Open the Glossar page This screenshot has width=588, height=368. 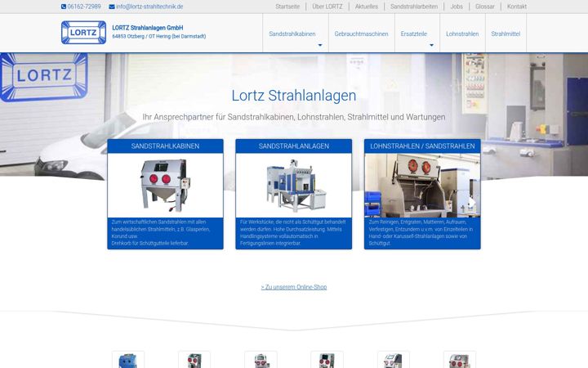[485, 7]
